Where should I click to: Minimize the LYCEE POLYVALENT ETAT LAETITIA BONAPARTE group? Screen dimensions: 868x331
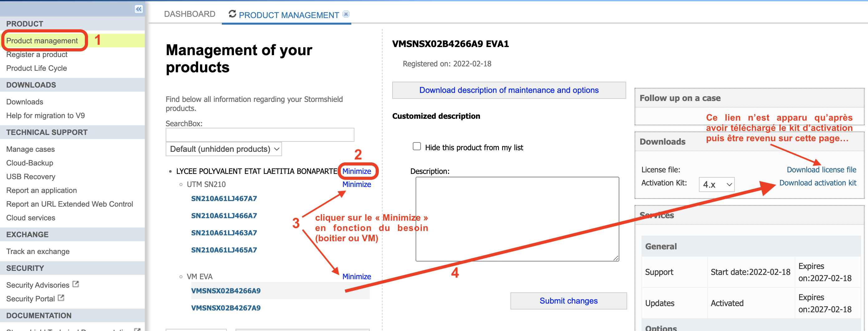pos(357,171)
